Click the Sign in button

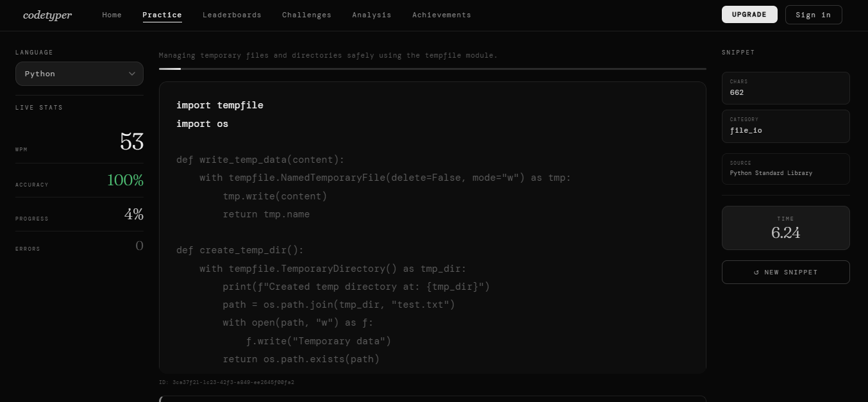814,15
